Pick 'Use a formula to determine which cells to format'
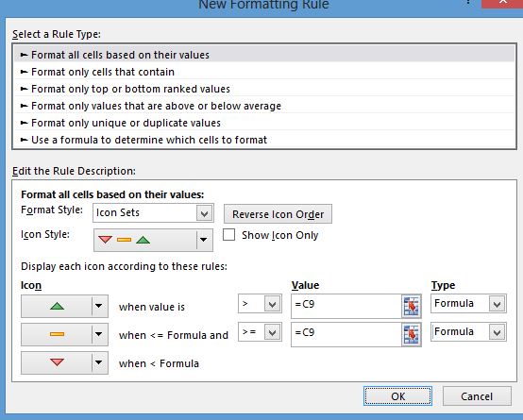The image size is (523, 420). (264, 140)
